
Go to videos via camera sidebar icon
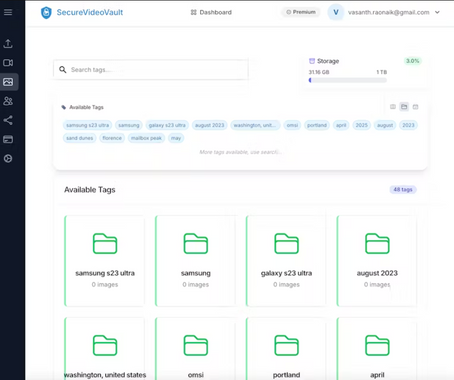pyautogui.click(x=8, y=63)
